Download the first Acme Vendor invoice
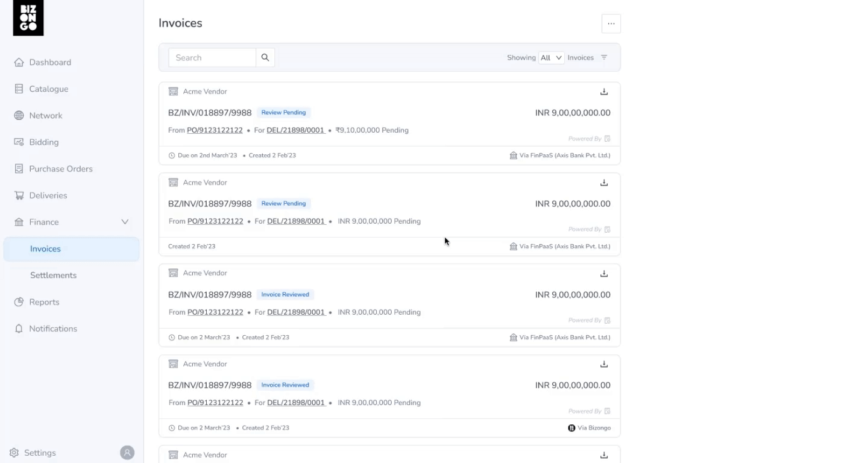This screenshot has width=868, height=463. click(604, 92)
